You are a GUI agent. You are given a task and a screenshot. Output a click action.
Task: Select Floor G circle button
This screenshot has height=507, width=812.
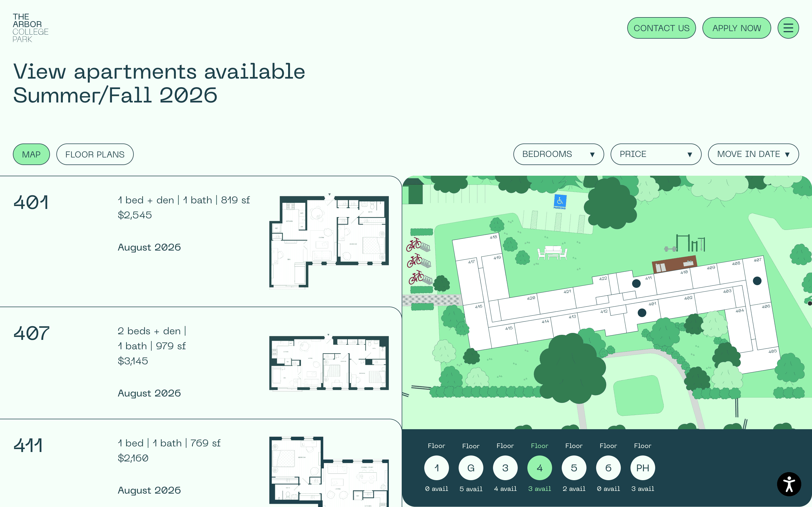pos(471,468)
